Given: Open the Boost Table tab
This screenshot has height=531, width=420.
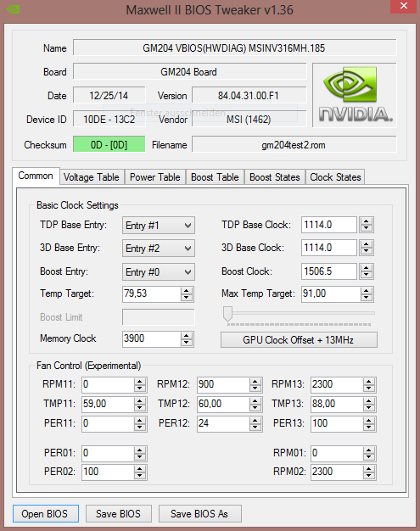Looking at the screenshot, I should 215,177.
